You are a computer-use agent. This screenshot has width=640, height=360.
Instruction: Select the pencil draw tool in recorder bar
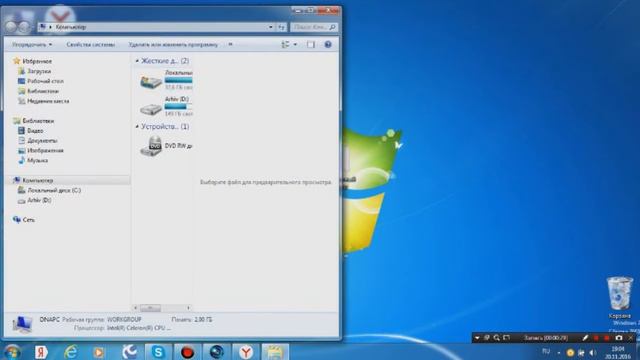pyautogui.click(x=585, y=338)
